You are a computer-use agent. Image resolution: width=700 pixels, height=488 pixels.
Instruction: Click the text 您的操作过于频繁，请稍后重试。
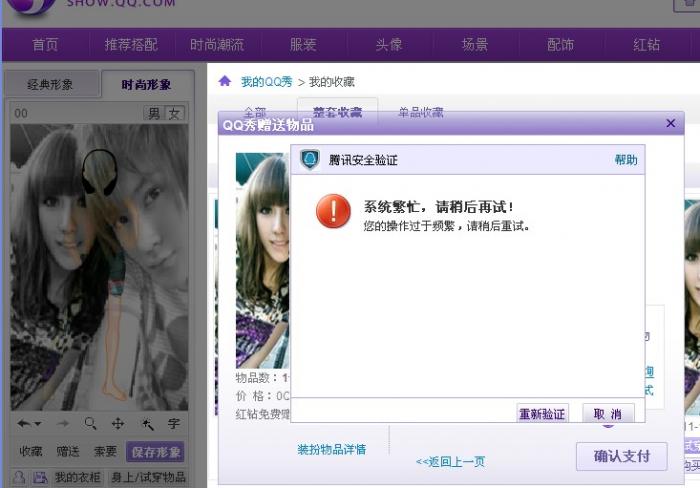pyautogui.click(x=447, y=226)
